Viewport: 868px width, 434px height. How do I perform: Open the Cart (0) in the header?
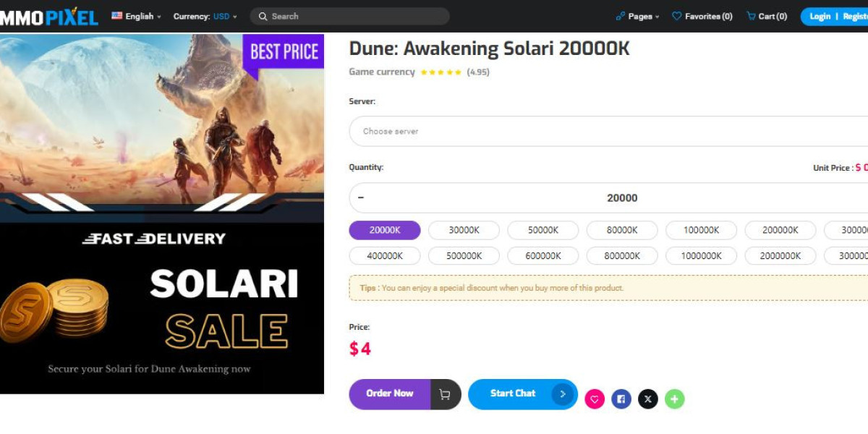(767, 16)
